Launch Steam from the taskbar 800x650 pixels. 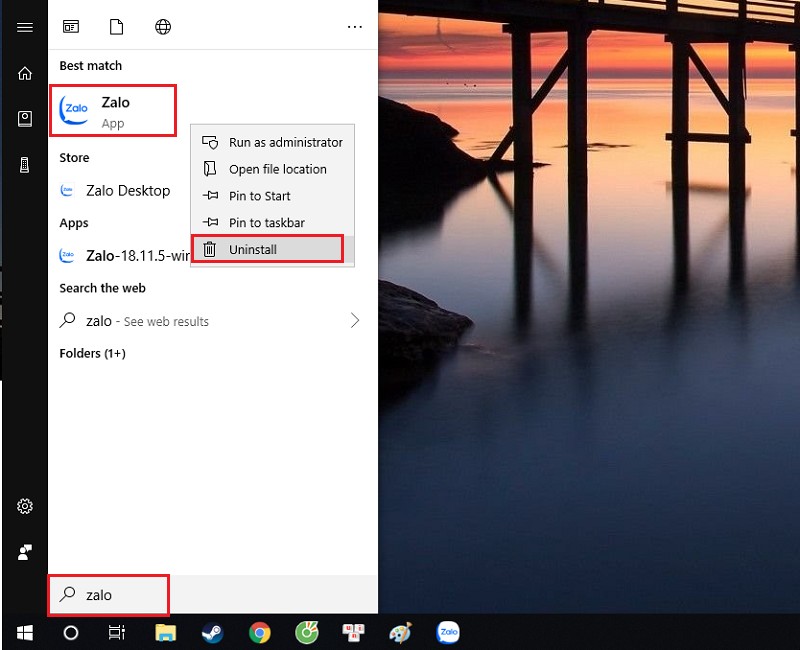pyautogui.click(x=212, y=632)
